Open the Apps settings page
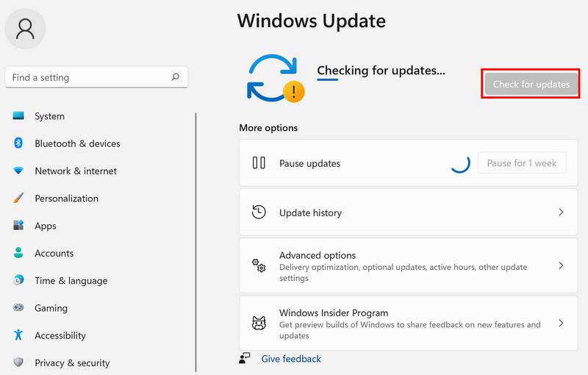This screenshot has height=375, width=588. [46, 226]
